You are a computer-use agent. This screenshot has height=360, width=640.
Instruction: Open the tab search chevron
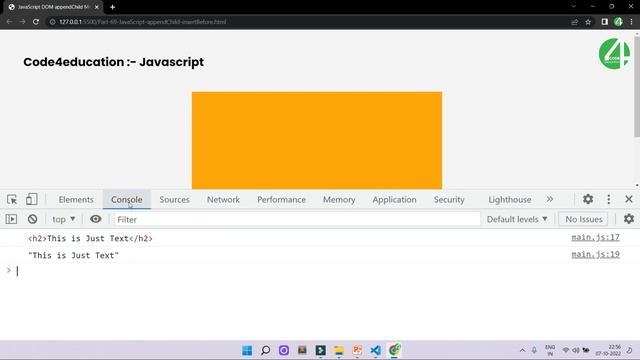(x=573, y=7)
